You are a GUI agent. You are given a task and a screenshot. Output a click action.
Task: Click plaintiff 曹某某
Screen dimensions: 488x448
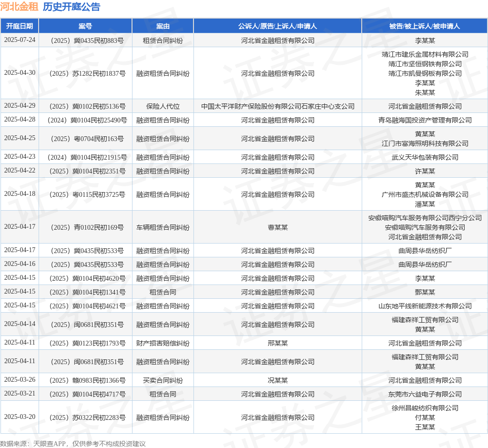point(278,228)
